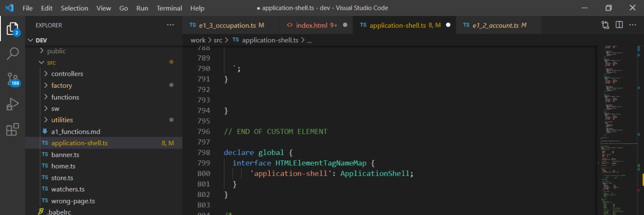Open the Extensions view icon

click(12, 129)
